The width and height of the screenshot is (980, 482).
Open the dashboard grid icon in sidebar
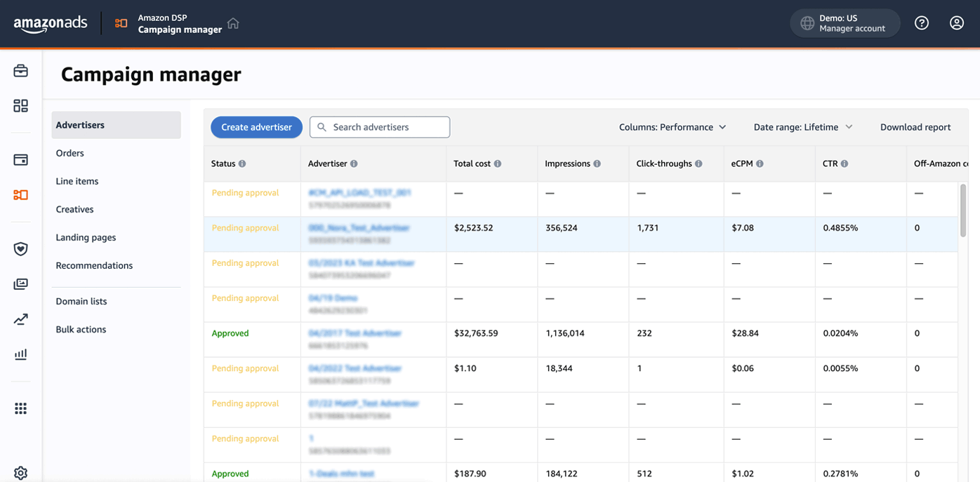pyautogui.click(x=21, y=106)
